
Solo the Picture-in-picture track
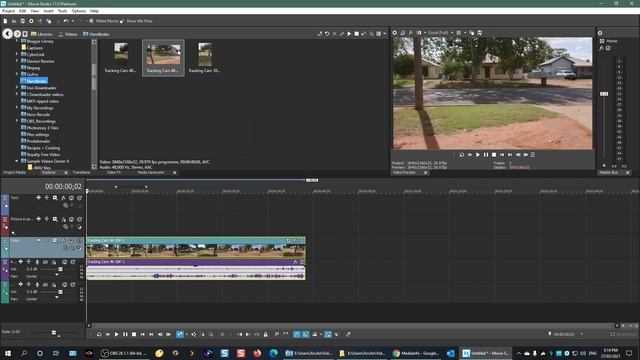click(80, 219)
